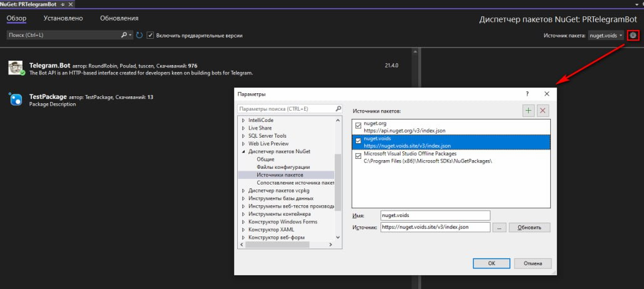Viewport: 644px width, 289px height.
Task: Click tree horizontal scrollbar left arrow
Action: pyautogui.click(x=242, y=245)
